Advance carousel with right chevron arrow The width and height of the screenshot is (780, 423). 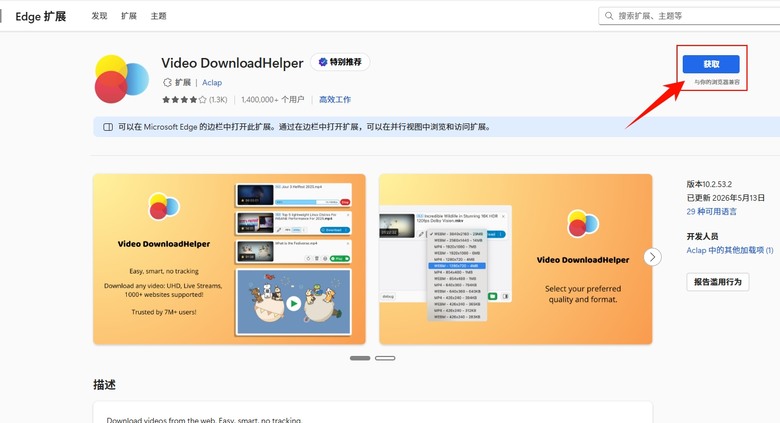pos(652,257)
